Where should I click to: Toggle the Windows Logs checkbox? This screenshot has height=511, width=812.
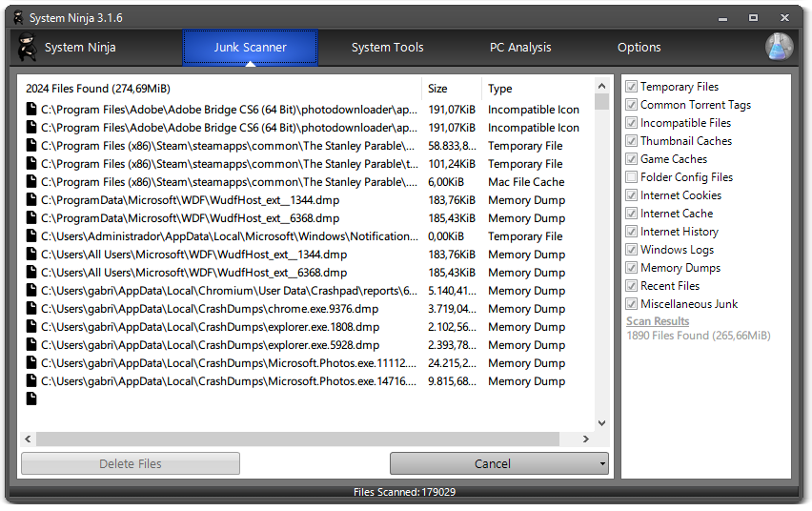(631, 250)
